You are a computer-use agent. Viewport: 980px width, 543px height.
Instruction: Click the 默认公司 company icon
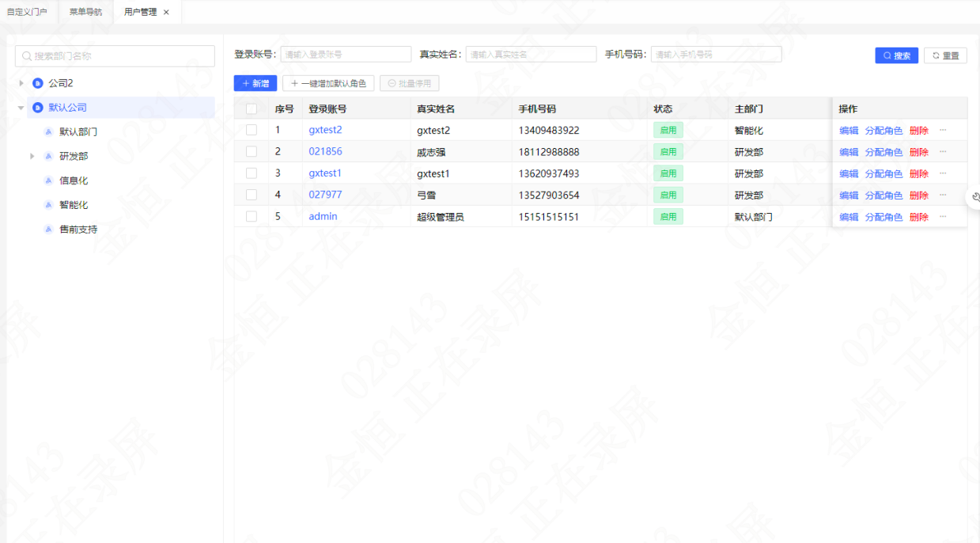coord(37,108)
